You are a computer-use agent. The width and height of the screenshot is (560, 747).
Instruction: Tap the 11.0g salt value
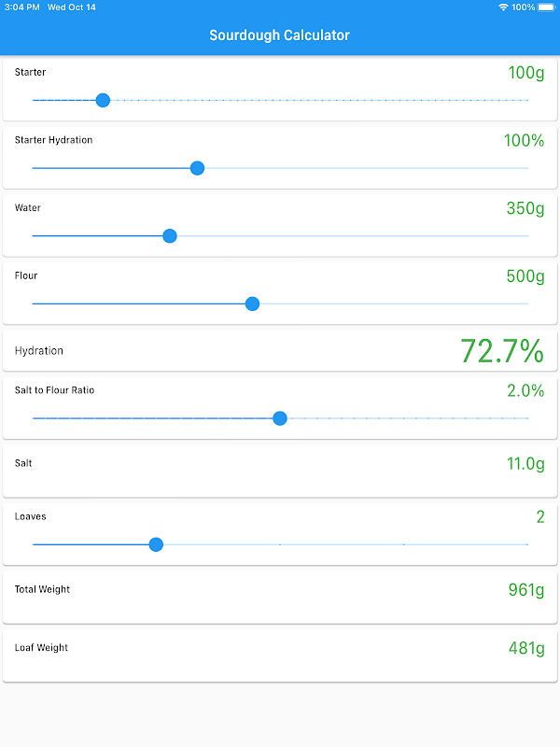(525, 463)
